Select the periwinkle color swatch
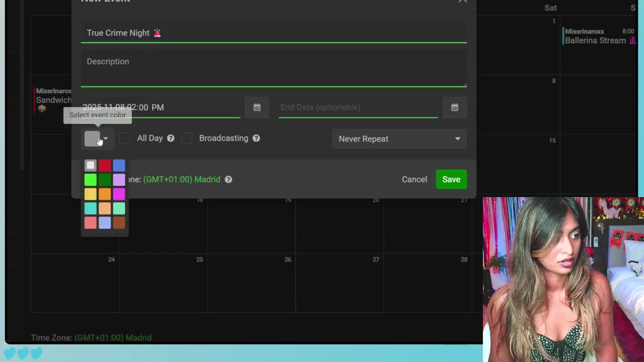The height and width of the screenshot is (362, 644). pyautogui.click(x=105, y=223)
